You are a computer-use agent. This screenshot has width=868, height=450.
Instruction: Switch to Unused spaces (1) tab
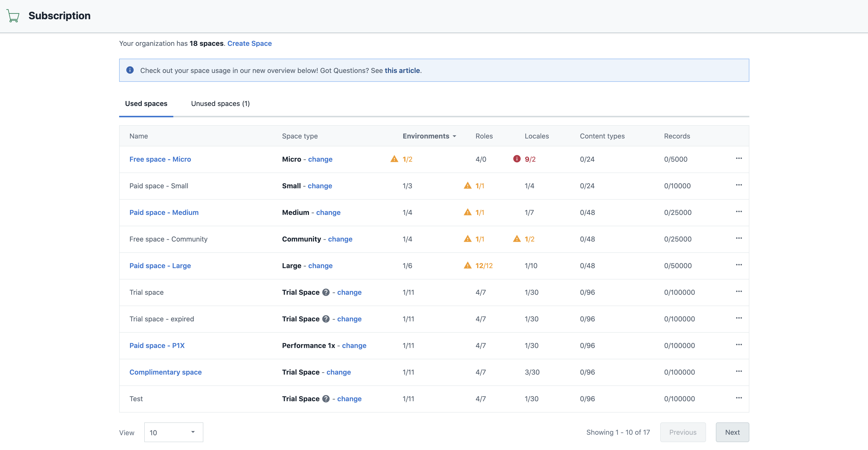[x=220, y=104]
